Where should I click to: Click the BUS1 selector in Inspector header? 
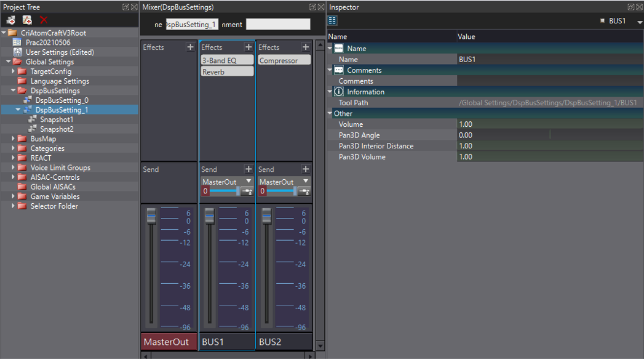pyautogui.click(x=617, y=20)
